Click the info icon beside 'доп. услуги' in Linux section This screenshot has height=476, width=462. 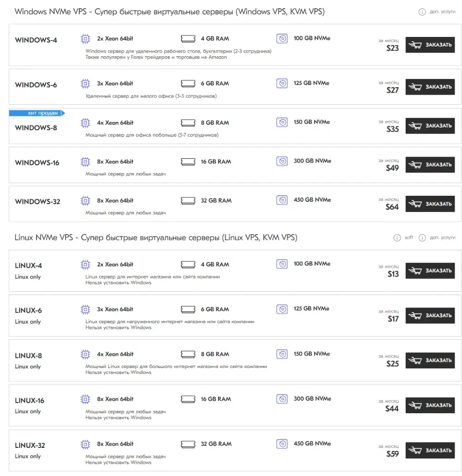422,238
